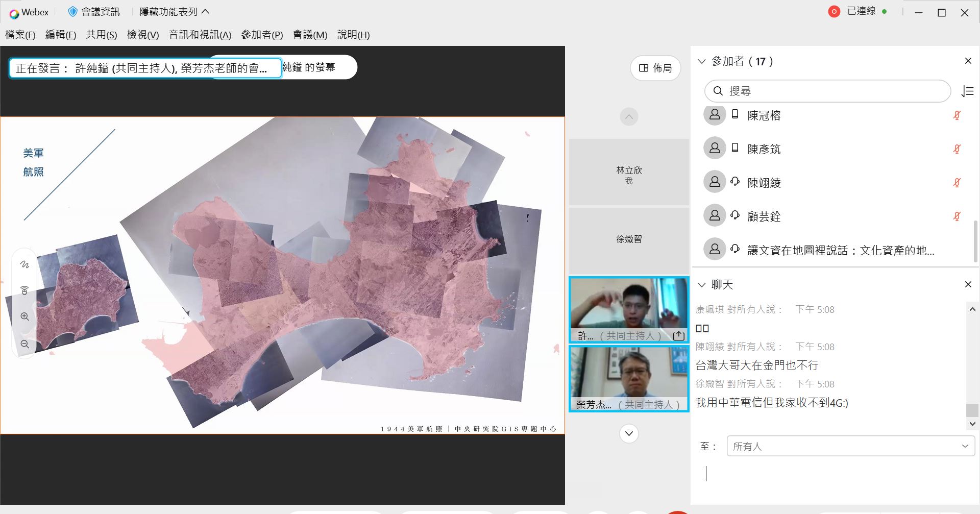This screenshot has height=514, width=980.
Task: Toggle mute for 顧芸銓
Action: tap(957, 216)
